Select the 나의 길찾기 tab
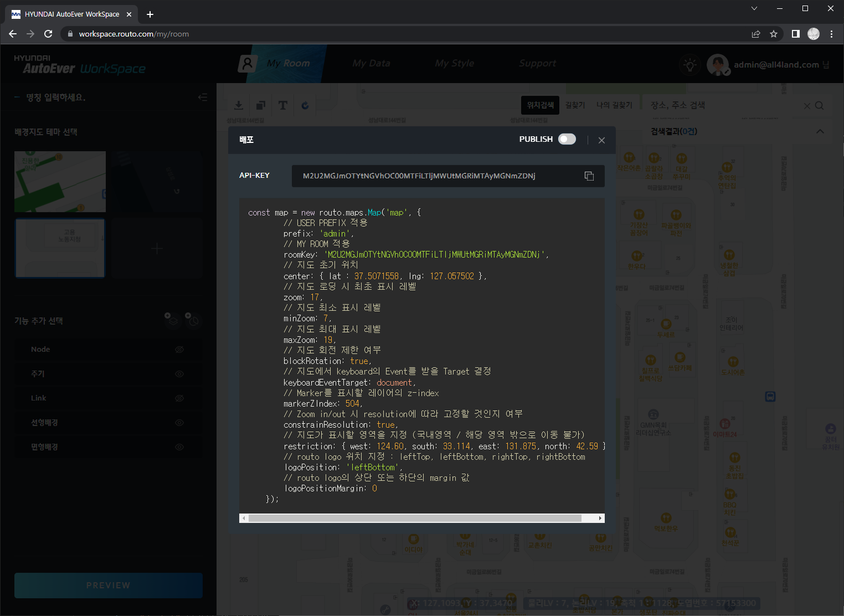Screen dimensions: 844x616 click(x=614, y=105)
